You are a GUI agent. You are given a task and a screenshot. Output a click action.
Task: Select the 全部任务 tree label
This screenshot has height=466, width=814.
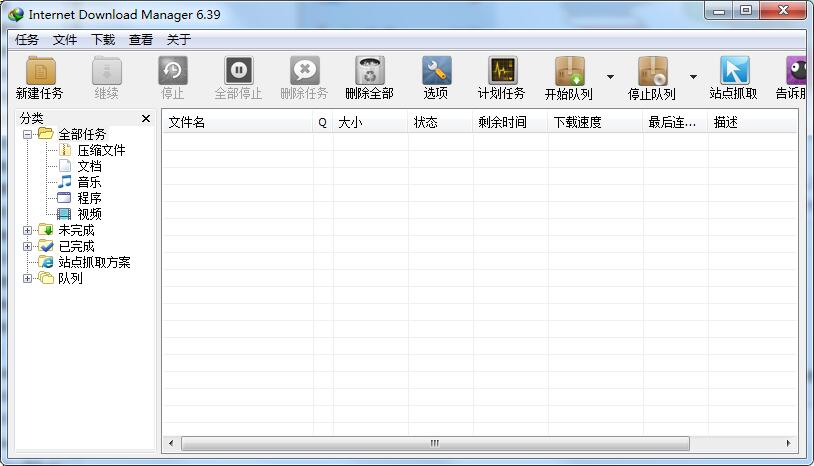tap(82, 134)
